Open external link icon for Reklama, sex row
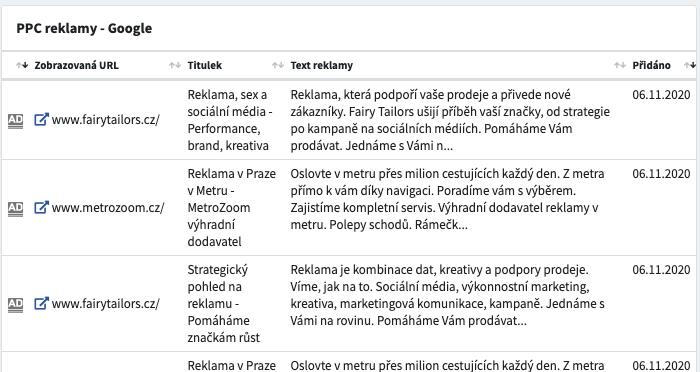The width and height of the screenshot is (700, 372). tap(41, 120)
